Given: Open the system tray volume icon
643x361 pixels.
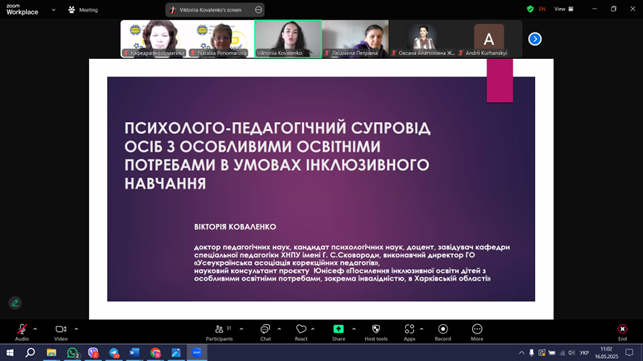Looking at the screenshot, I should (572, 353).
